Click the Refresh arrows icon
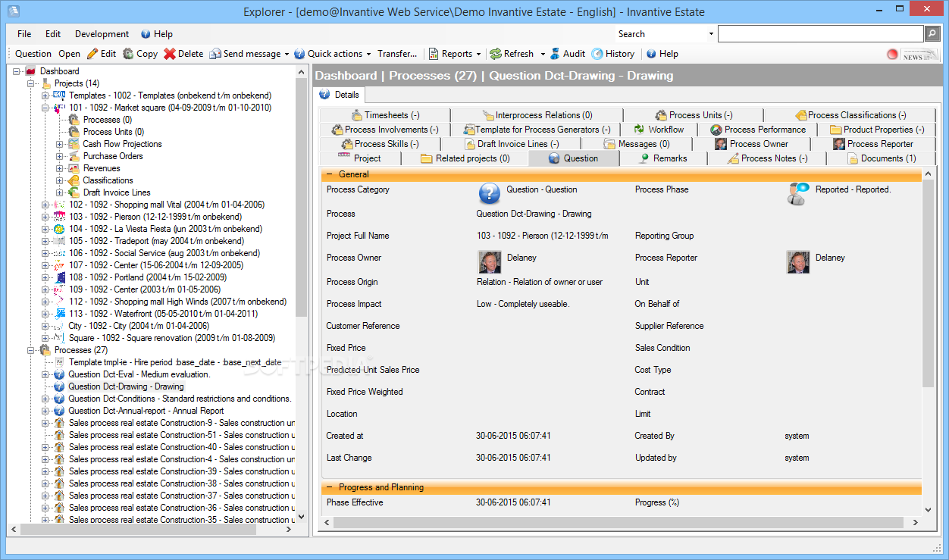949x560 pixels. pos(495,54)
